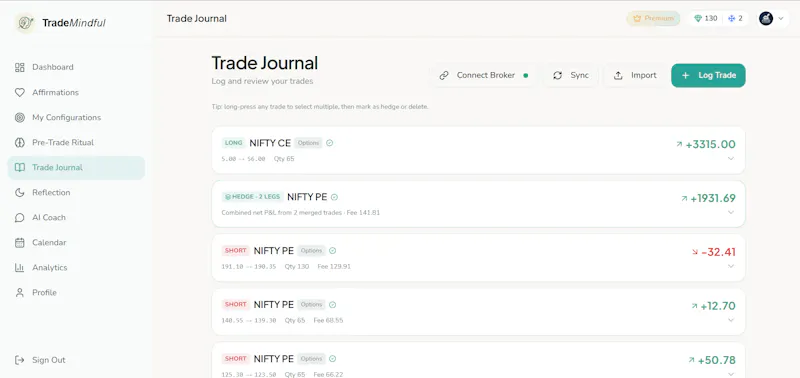Screen dimensions: 800x378
Task: Open Profile from the sidebar
Action: 76,293
